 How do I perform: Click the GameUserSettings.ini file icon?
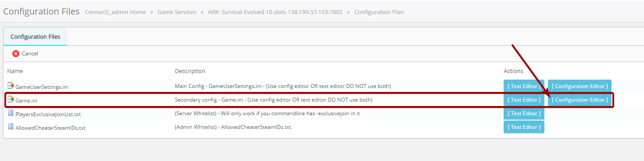click(x=11, y=86)
